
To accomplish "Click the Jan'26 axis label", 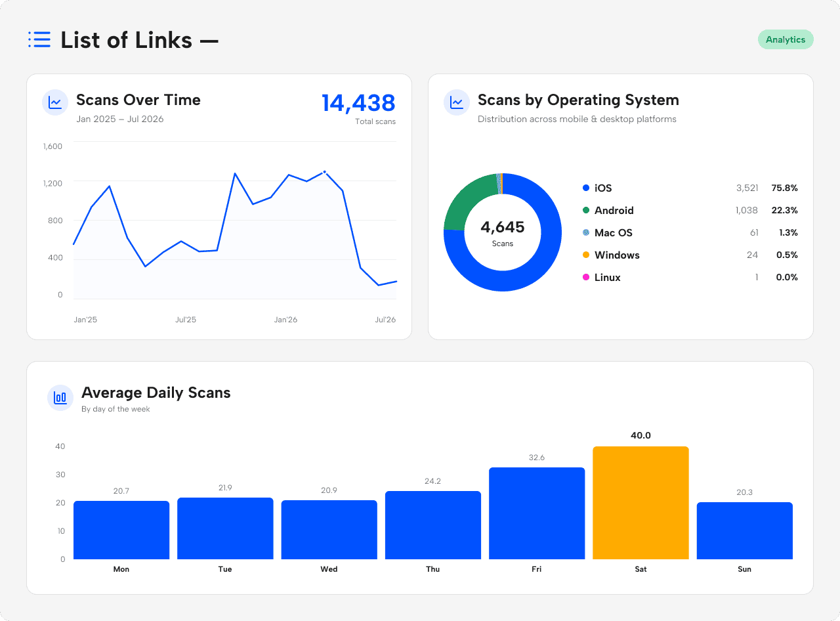I will (x=285, y=320).
